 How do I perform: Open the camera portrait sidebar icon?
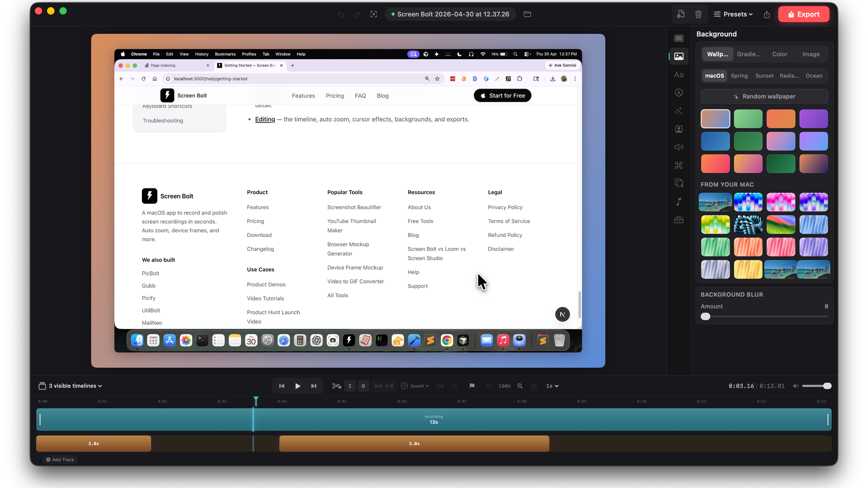coord(679,129)
